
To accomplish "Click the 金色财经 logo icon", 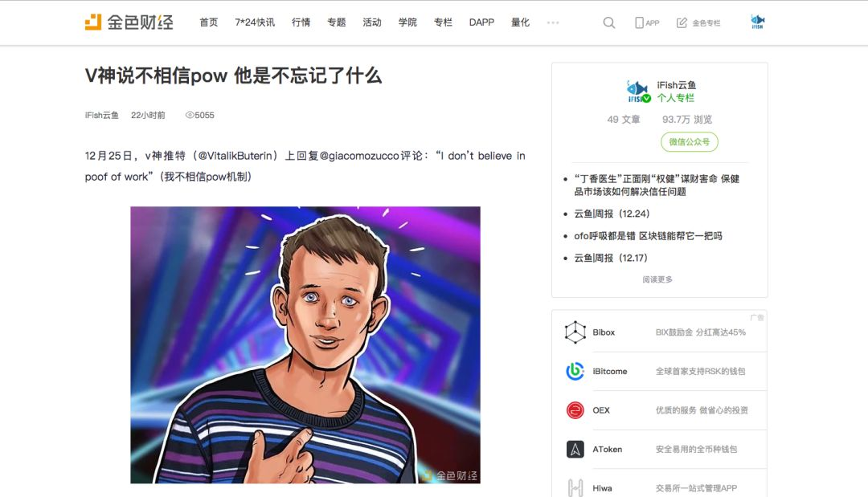I will pos(93,22).
